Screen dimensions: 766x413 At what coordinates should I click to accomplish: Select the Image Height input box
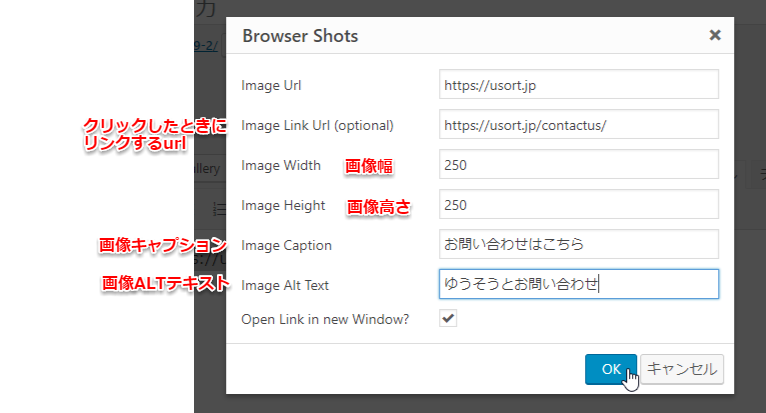point(578,205)
